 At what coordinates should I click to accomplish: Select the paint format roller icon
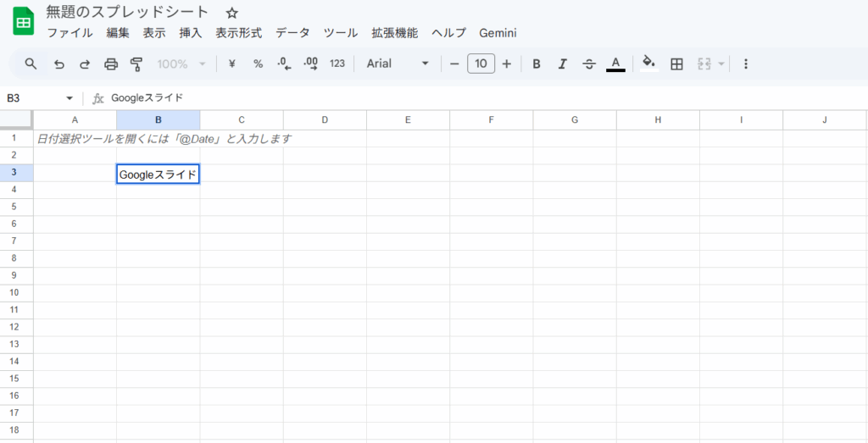pyautogui.click(x=136, y=64)
